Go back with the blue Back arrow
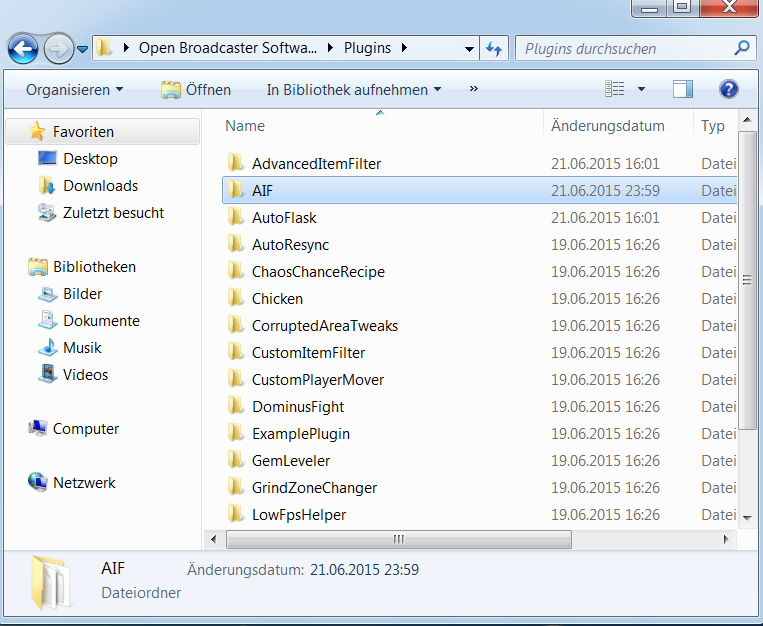This screenshot has width=763, height=626. 23,48
